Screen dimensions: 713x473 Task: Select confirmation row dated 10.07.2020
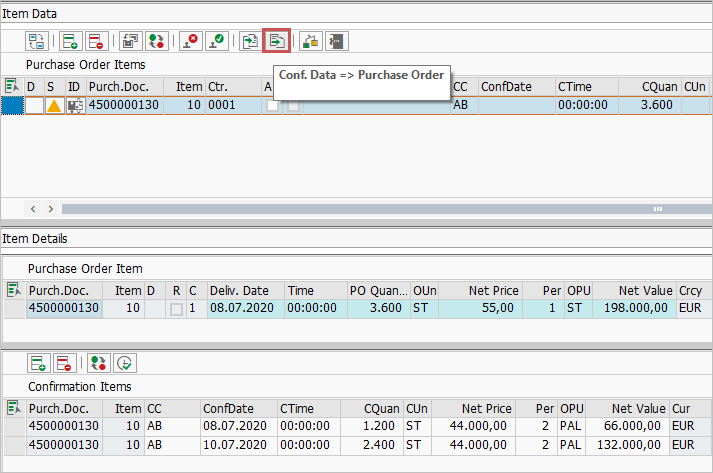click(235, 445)
